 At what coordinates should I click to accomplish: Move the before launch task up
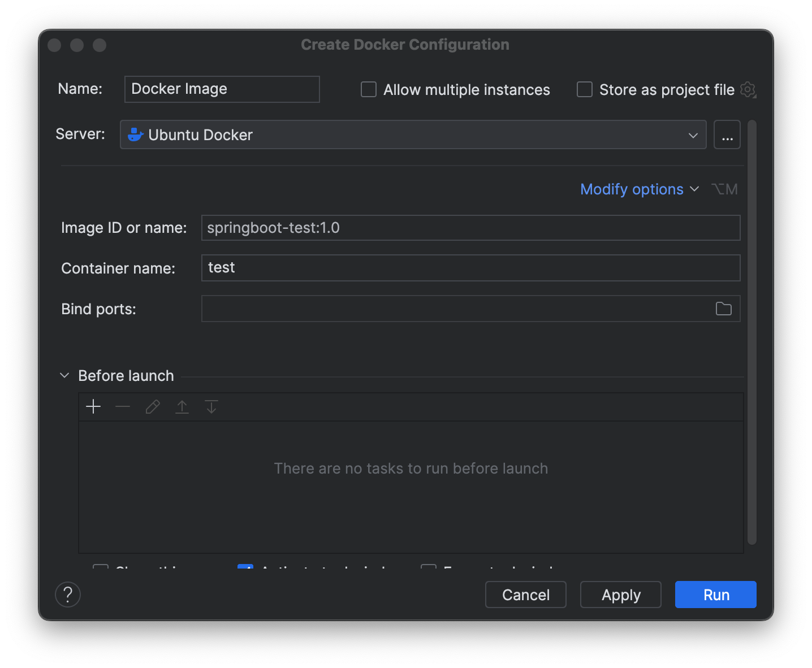182,406
